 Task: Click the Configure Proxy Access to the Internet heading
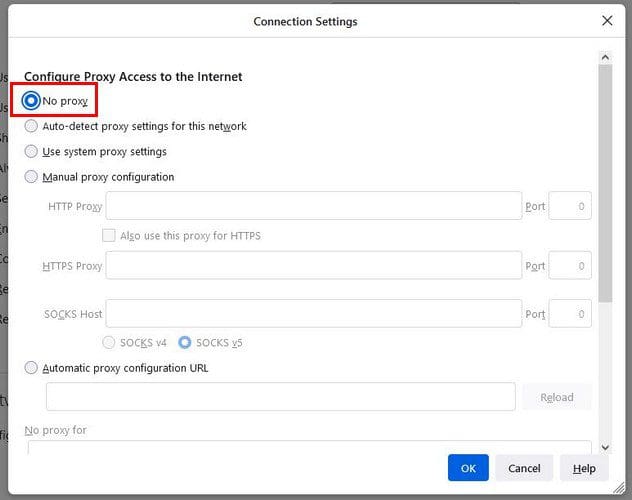(x=133, y=77)
